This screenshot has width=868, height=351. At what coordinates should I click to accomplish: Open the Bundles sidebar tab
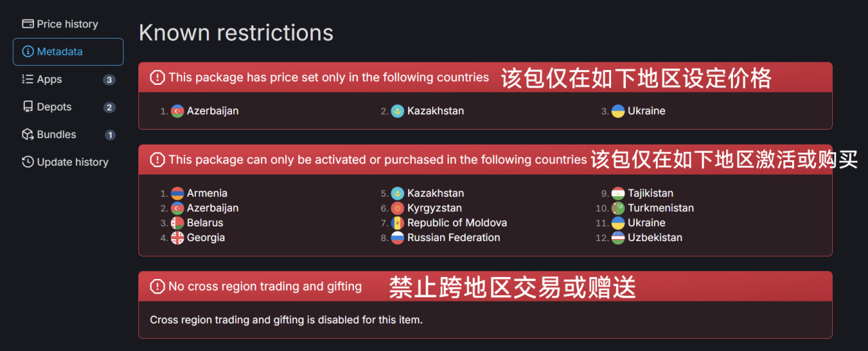[x=56, y=134]
